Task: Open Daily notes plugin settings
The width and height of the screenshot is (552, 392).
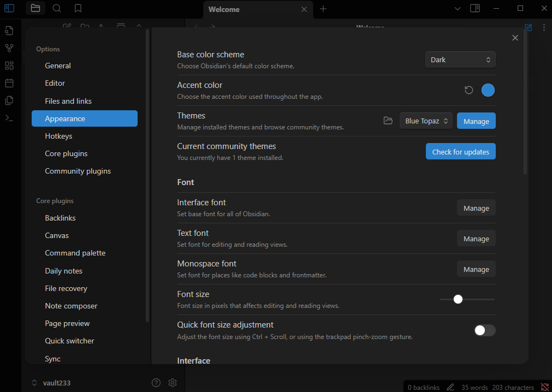Action: 85,271
